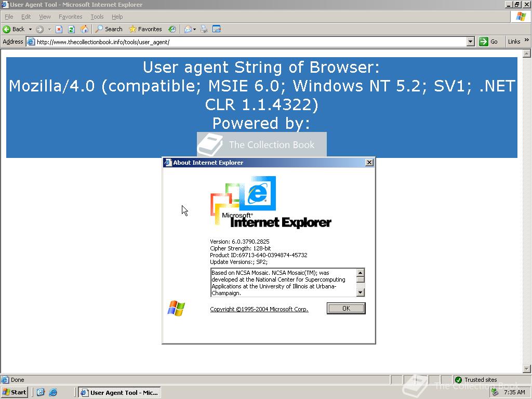532x399 pixels.
Task: Click the Stop loading icon
Action: pyautogui.click(x=59, y=29)
